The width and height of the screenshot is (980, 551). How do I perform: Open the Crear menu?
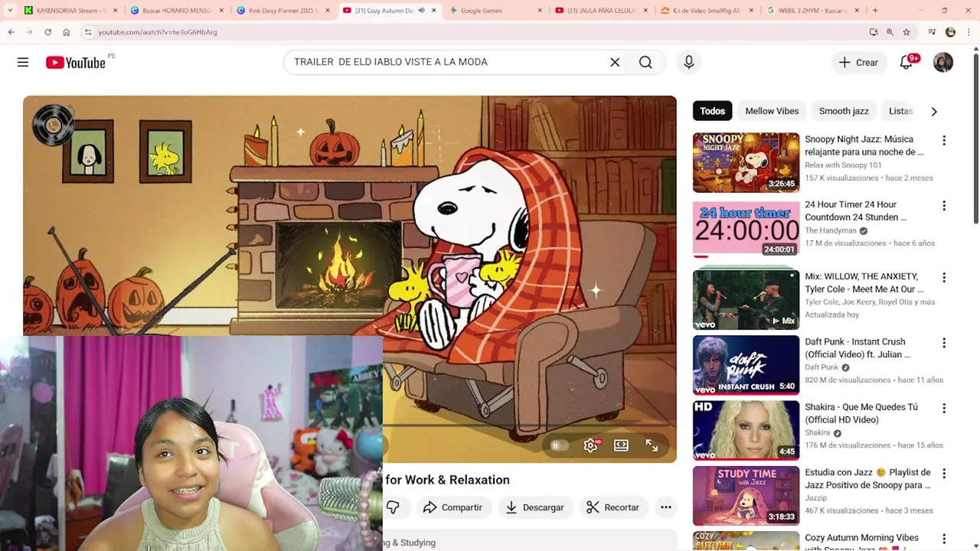coord(858,63)
